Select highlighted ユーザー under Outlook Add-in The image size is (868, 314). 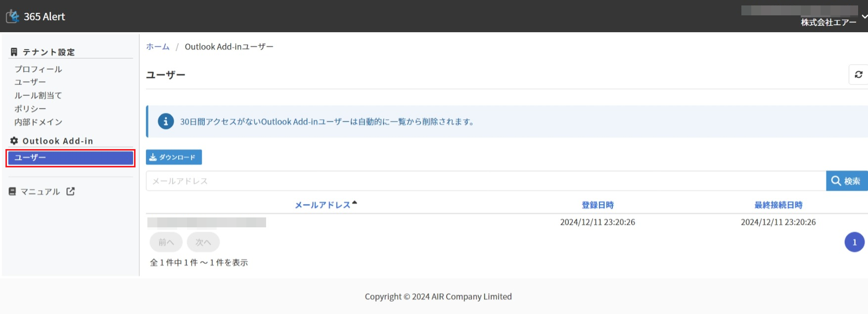pyautogui.click(x=70, y=157)
